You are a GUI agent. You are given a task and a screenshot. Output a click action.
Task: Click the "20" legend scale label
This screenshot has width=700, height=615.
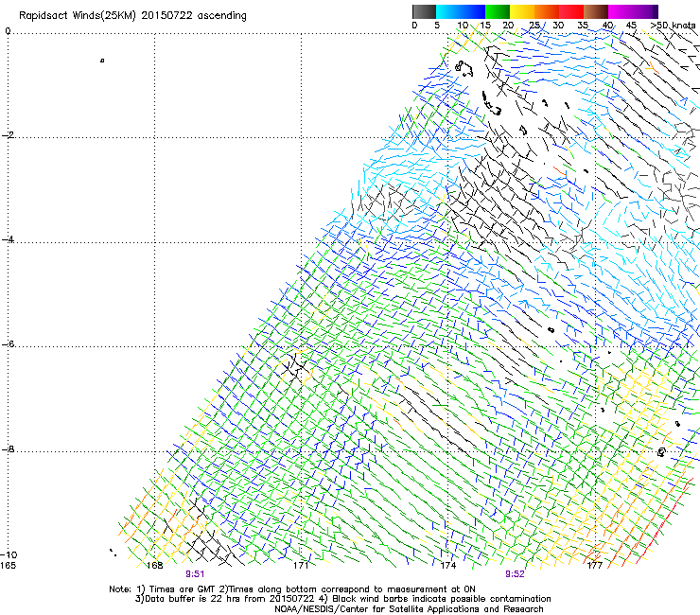pyautogui.click(x=508, y=26)
